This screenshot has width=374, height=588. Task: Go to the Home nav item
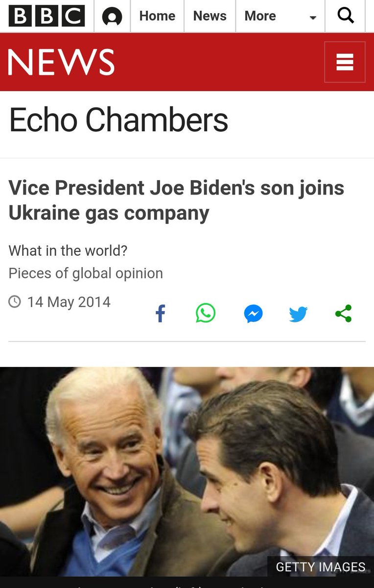(x=157, y=16)
